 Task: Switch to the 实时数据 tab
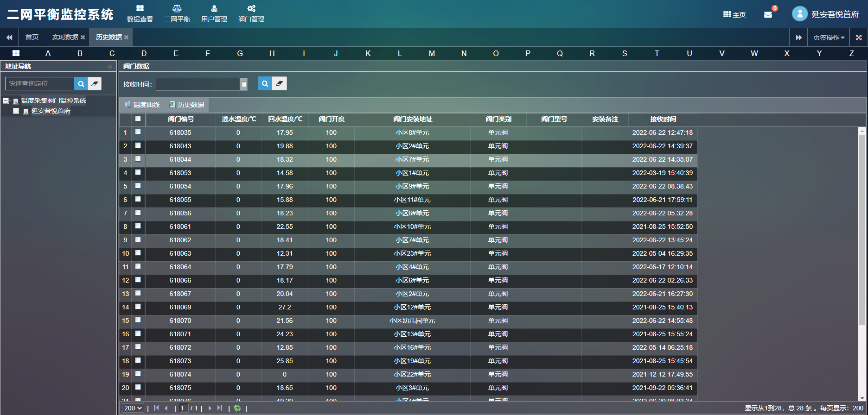[65, 38]
